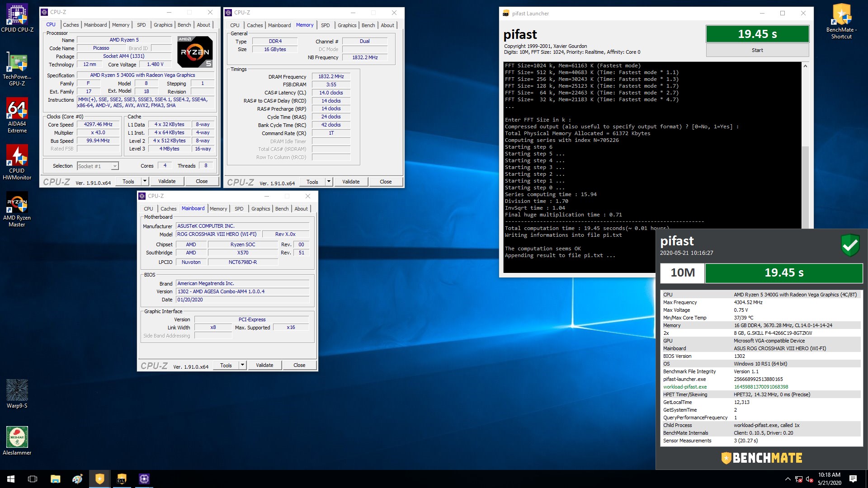Switch to BenchMate taskbar app
This screenshot has width=868, height=488.
coord(99,479)
